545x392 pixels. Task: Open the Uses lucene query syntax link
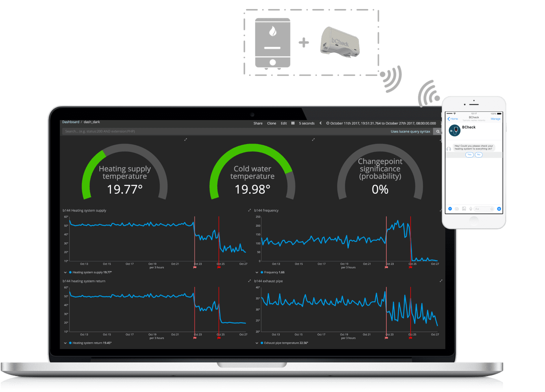[x=410, y=131]
